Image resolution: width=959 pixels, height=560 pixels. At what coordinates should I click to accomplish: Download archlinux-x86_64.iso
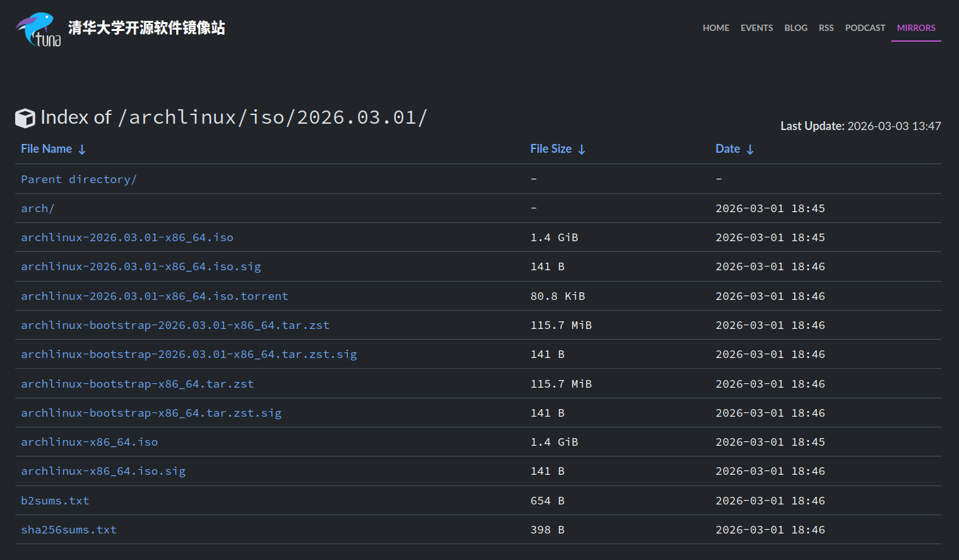[x=90, y=442]
